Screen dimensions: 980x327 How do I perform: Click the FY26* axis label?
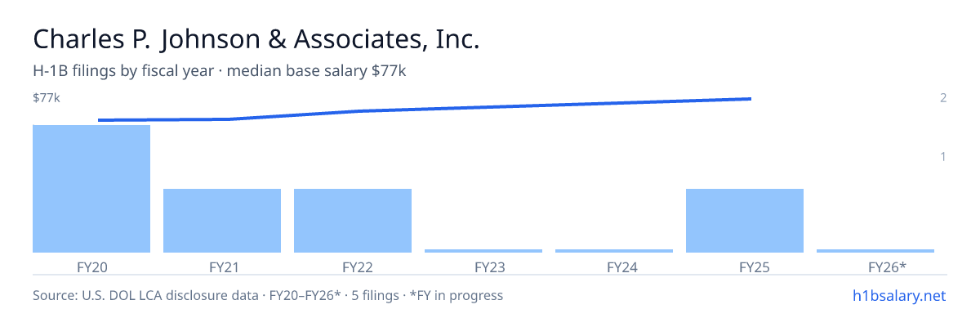(x=875, y=267)
